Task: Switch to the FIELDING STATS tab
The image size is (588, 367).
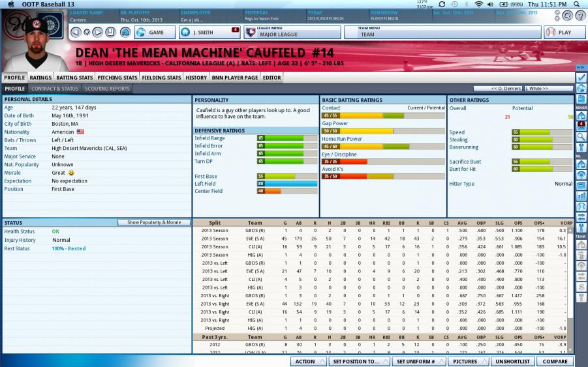Action: (161, 78)
